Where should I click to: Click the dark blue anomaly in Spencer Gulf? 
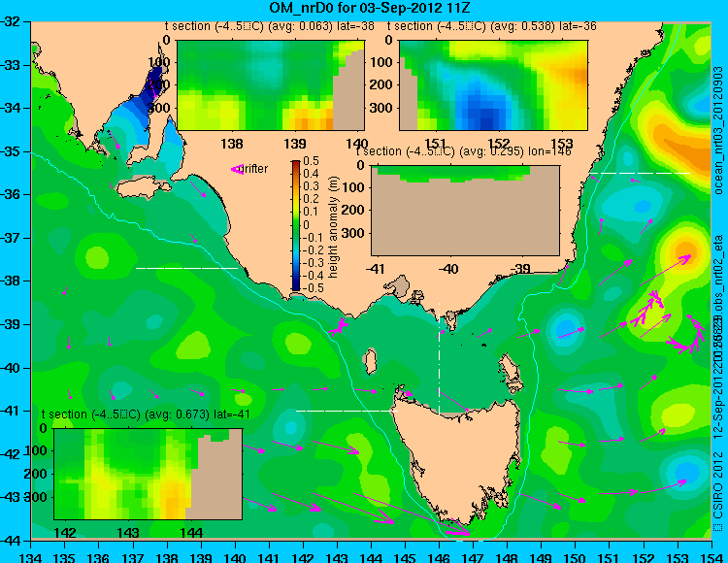(152, 83)
